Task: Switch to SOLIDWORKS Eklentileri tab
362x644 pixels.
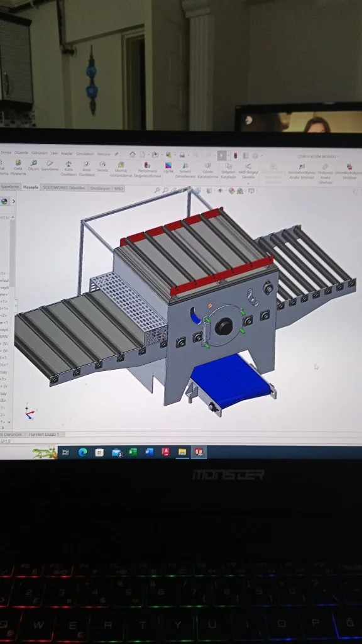Action: [65, 187]
